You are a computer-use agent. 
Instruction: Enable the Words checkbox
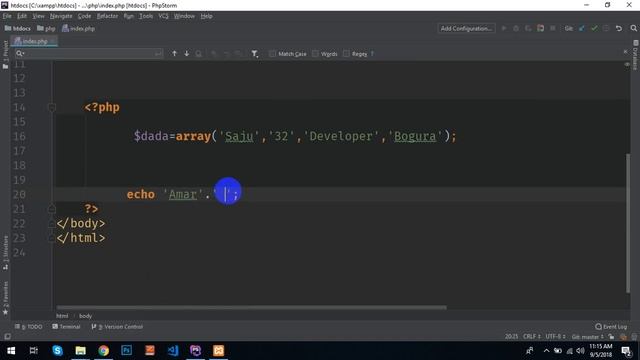(x=316, y=53)
